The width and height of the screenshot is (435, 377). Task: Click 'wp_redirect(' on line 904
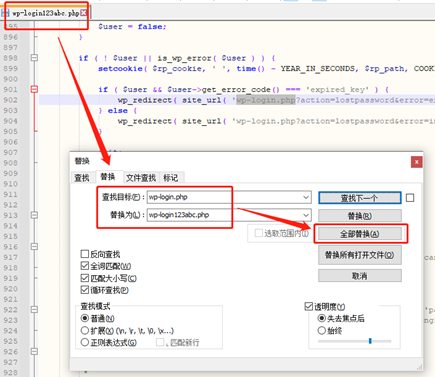pyautogui.click(x=147, y=121)
